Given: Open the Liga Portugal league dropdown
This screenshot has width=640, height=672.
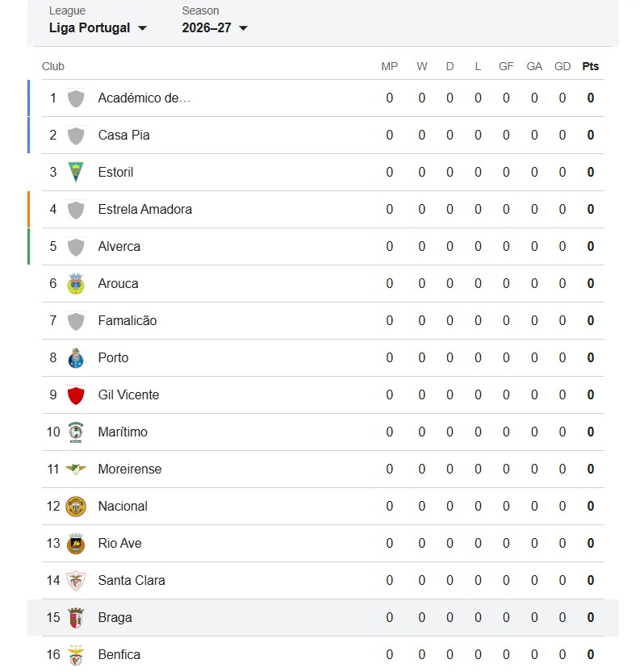Looking at the screenshot, I should click(98, 28).
